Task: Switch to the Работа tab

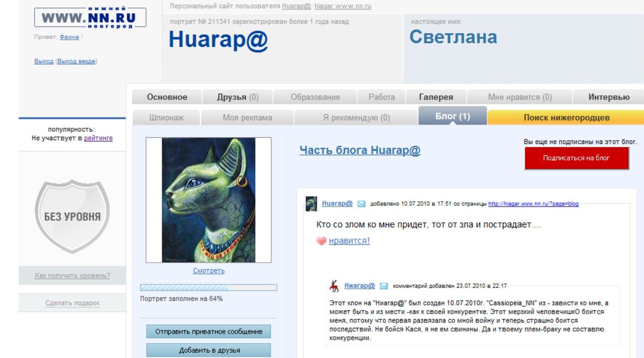Action: click(382, 97)
